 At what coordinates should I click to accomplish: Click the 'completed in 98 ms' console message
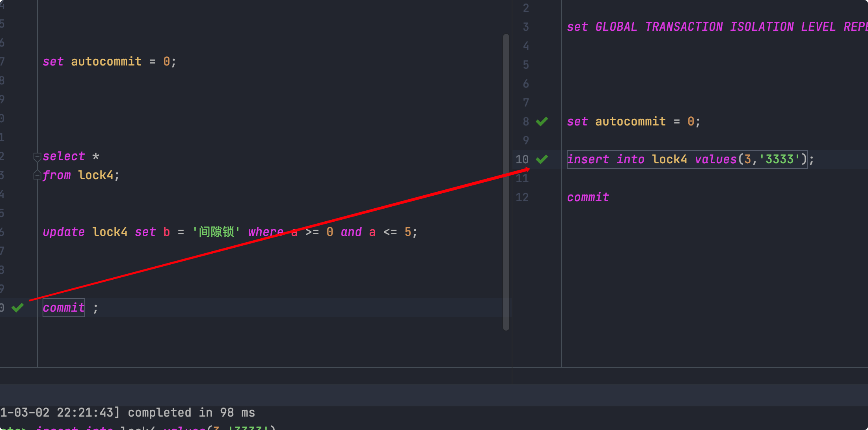191,413
